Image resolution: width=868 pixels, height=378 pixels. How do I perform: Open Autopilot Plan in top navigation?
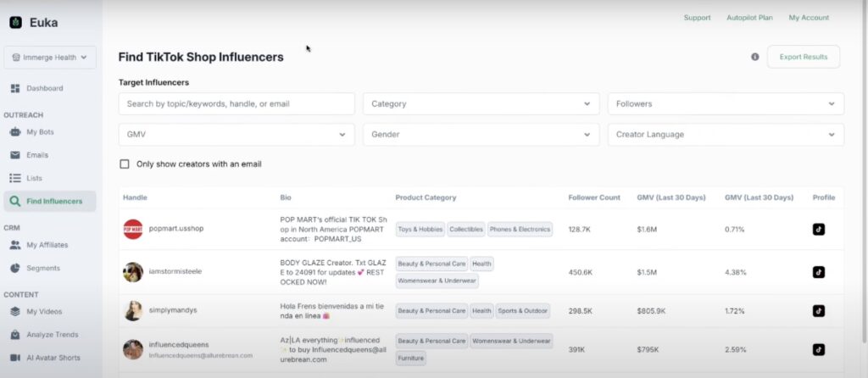[749, 18]
